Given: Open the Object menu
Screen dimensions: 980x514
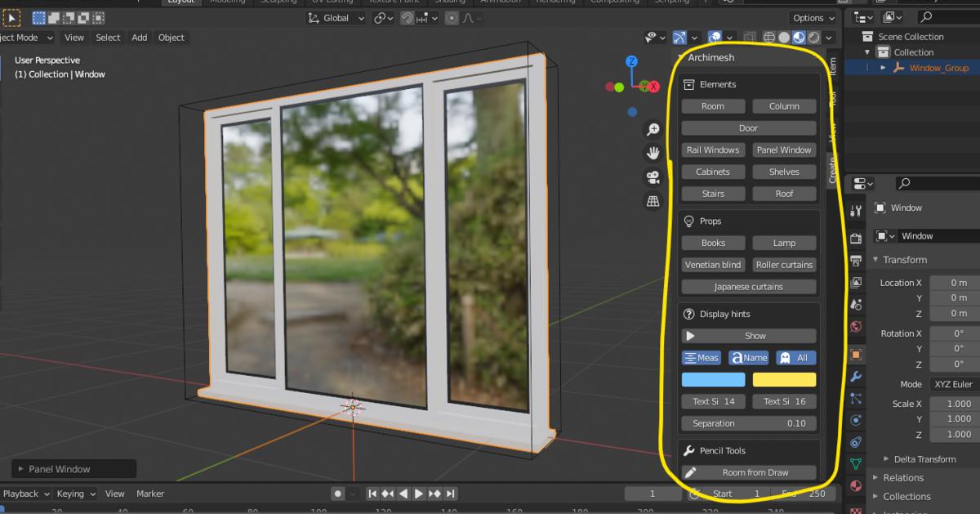Looking at the screenshot, I should coord(171,38).
